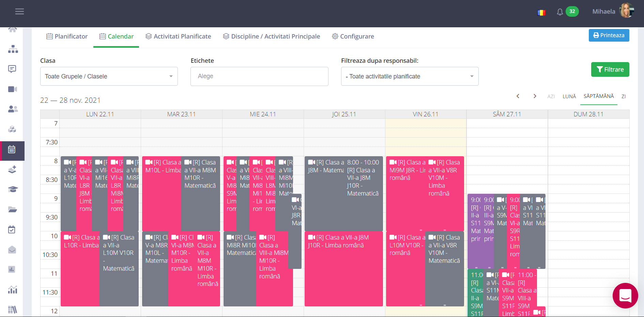Open Monday L10M V10R Matematică event
The width and height of the screenshot is (644, 317).
119,269
